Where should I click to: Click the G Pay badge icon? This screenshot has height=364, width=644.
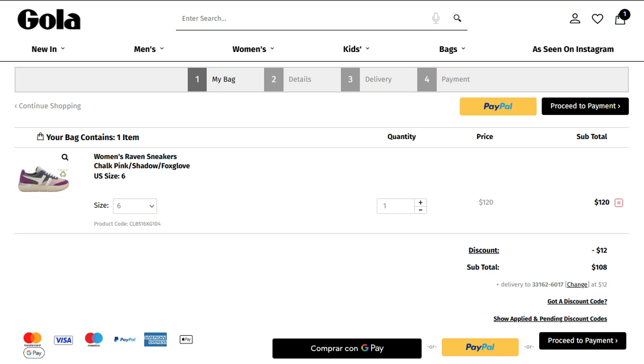click(x=34, y=353)
